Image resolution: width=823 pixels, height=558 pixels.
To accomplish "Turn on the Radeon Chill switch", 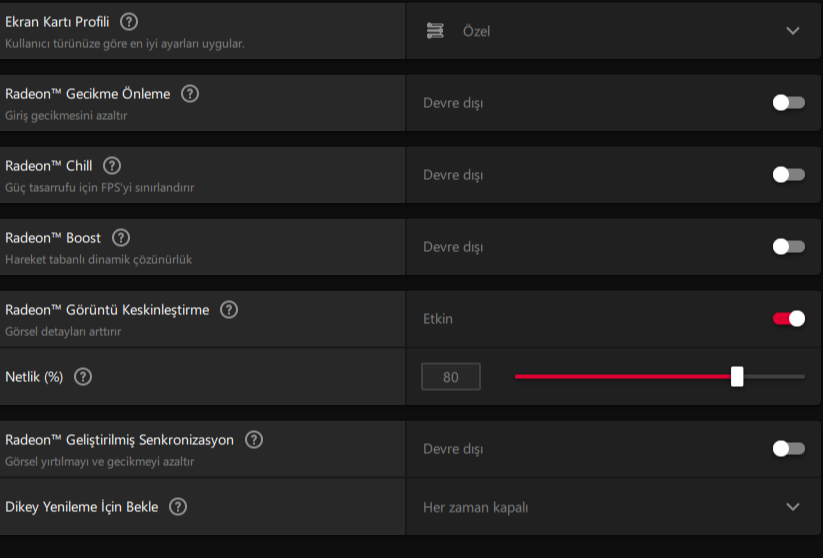I will click(788, 175).
